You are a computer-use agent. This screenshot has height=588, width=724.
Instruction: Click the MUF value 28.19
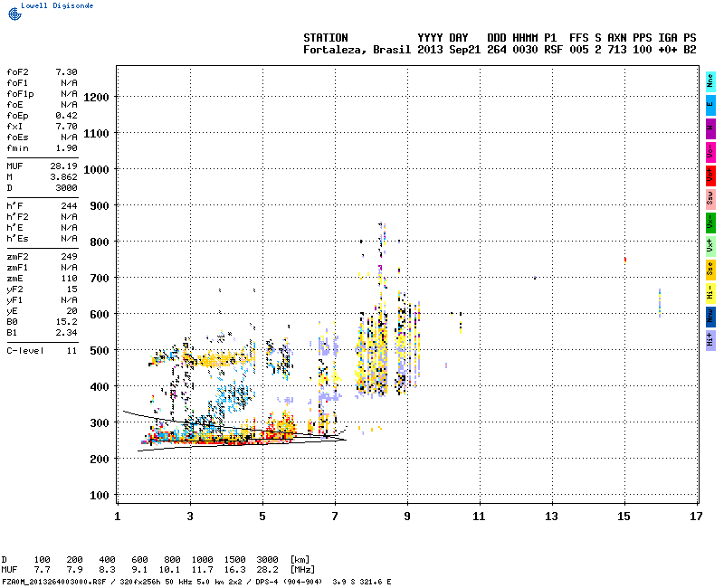[x=63, y=166]
